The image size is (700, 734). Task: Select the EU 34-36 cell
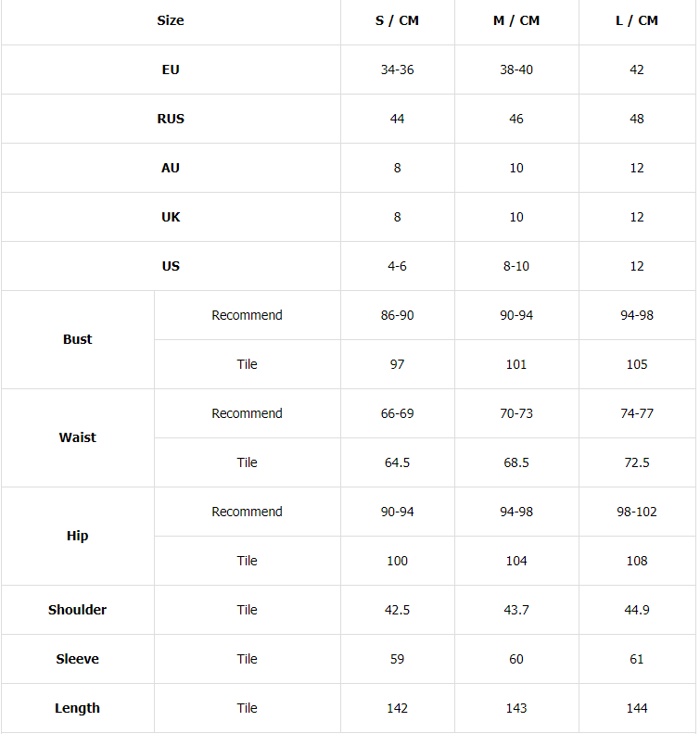point(397,70)
